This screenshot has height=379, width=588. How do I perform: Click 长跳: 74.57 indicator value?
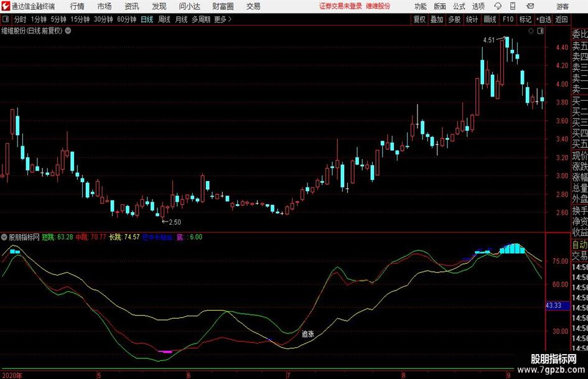coord(124,237)
